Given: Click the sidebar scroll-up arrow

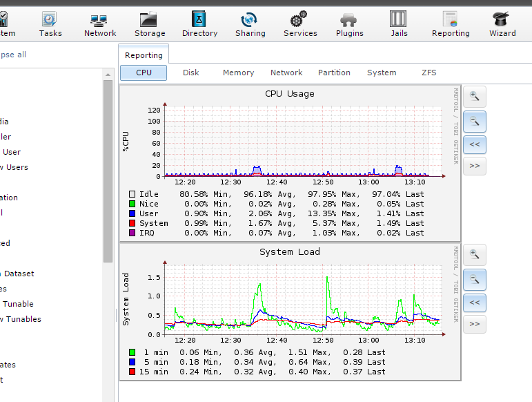Looking at the screenshot, I should tap(108, 75).
